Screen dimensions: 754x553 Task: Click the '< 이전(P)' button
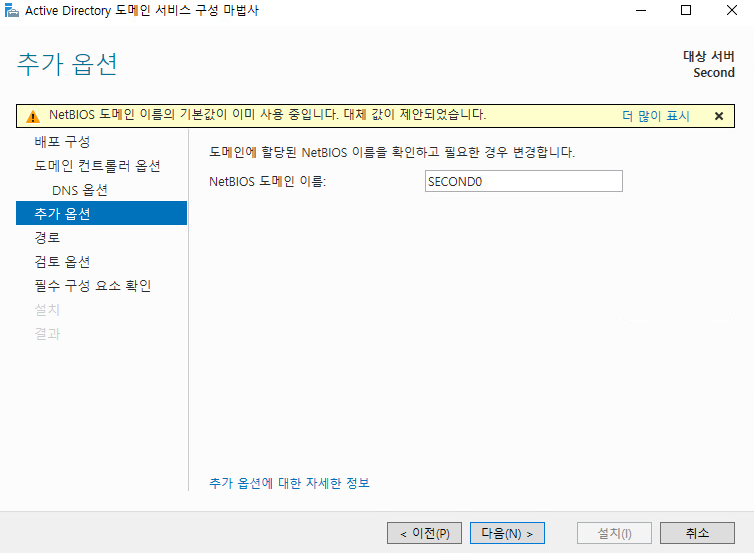(425, 533)
